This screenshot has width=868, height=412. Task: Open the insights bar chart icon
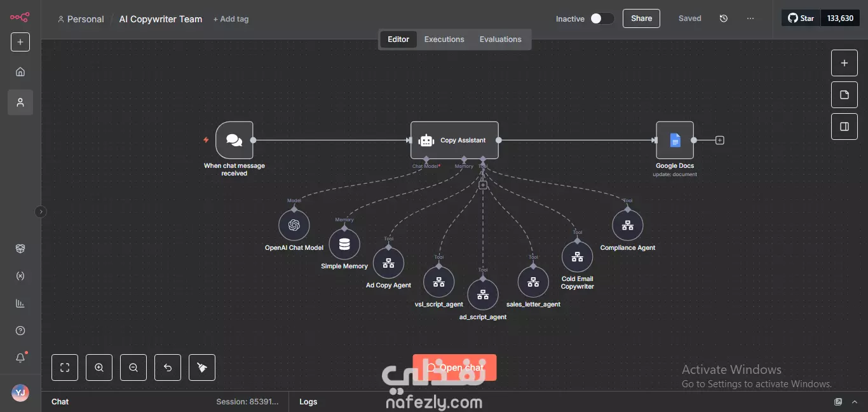pyautogui.click(x=20, y=303)
